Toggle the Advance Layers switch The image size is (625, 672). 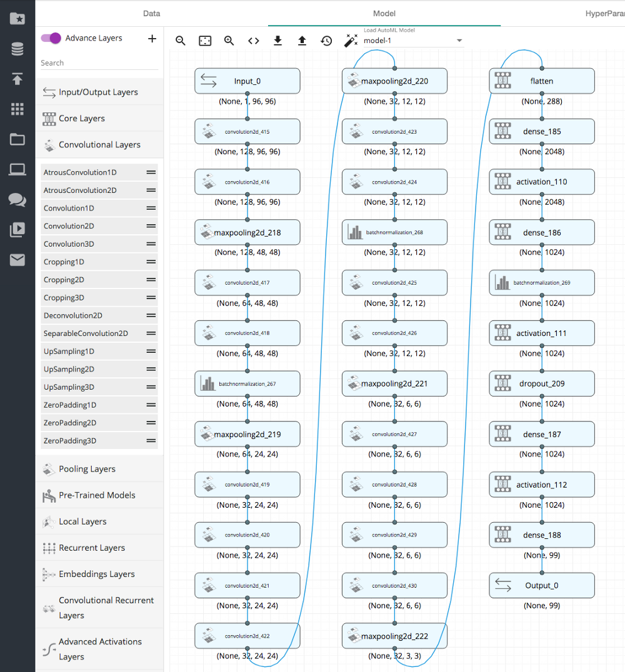tap(51, 38)
